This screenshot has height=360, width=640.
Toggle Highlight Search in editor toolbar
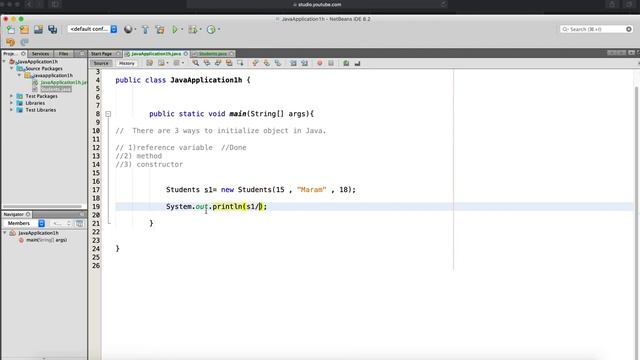229,63
